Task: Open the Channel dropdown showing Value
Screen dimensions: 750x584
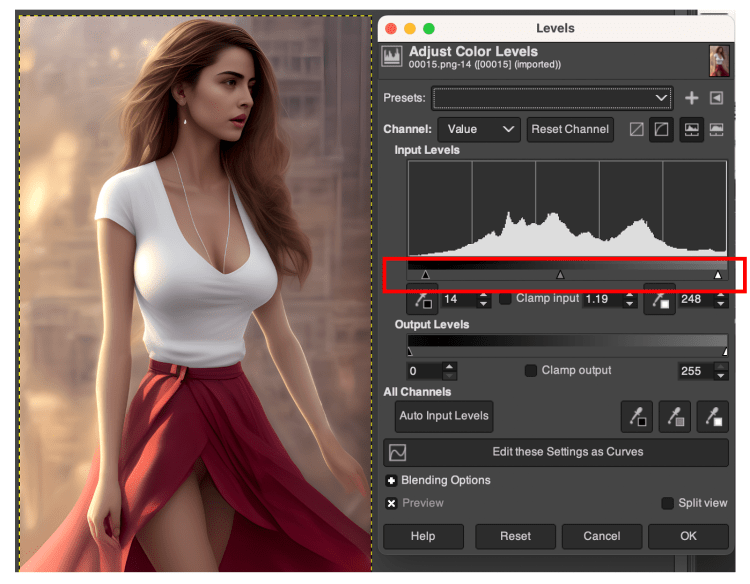Action: coord(479,129)
